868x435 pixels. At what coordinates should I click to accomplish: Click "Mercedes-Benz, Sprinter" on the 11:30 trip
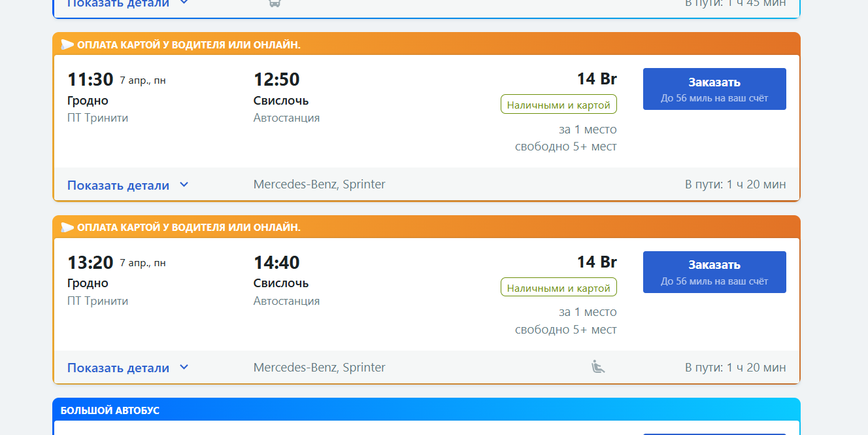point(319,184)
